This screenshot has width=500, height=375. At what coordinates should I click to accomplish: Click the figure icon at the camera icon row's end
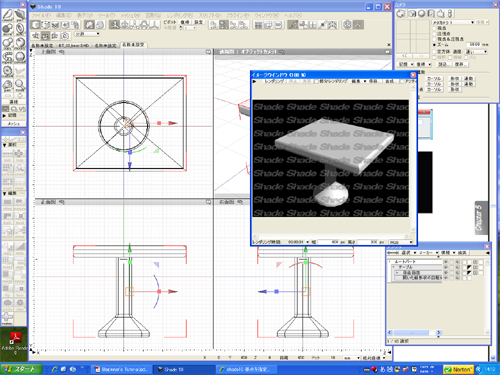click(x=450, y=13)
